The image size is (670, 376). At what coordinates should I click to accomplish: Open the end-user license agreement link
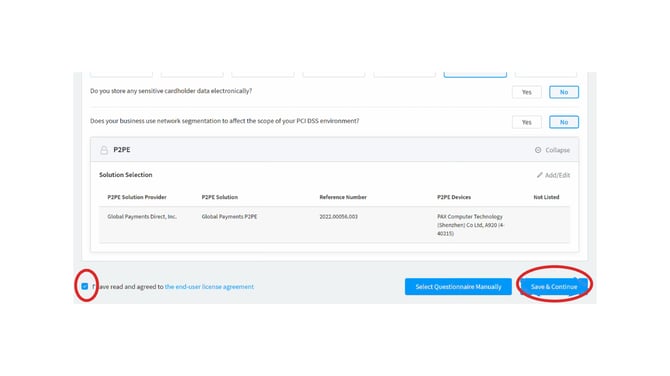click(209, 287)
